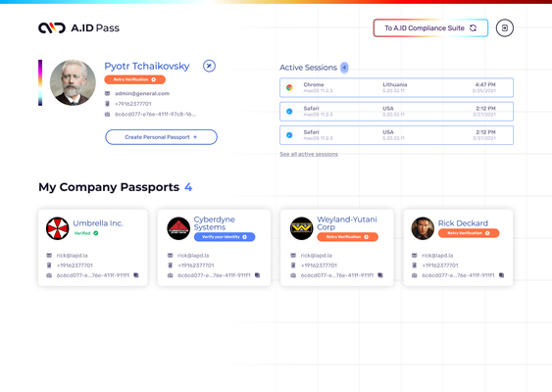The width and height of the screenshot is (552, 392).
Task: Open Weyland-Yutani Corp passport title
Action: [347, 223]
